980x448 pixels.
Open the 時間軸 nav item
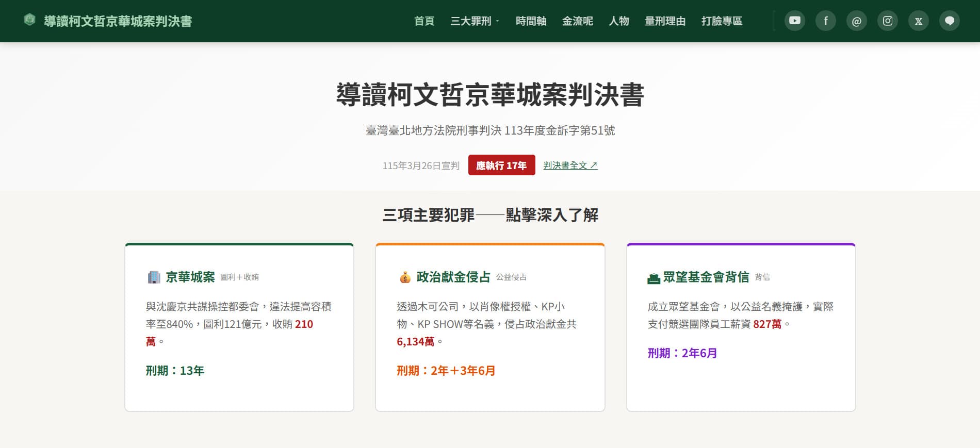(x=531, y=21)
